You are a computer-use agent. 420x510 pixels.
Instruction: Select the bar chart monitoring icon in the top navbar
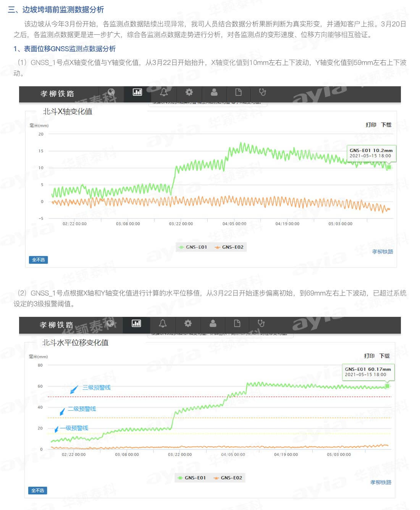pos(137,93)
